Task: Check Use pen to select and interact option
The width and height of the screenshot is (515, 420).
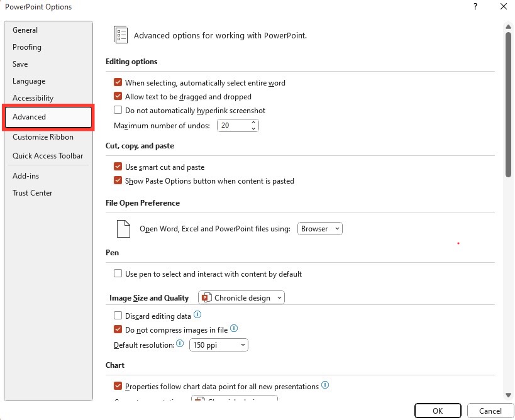Action: [118, 274]
